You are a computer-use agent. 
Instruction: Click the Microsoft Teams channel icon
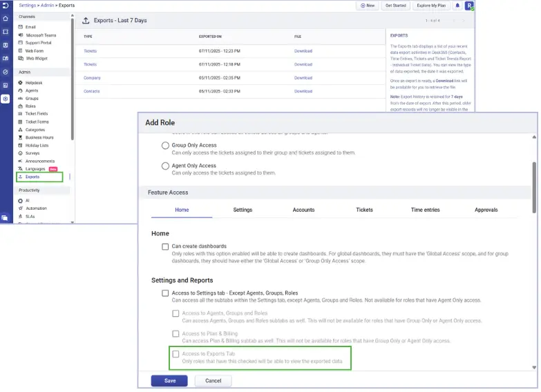tap(20, 35)
